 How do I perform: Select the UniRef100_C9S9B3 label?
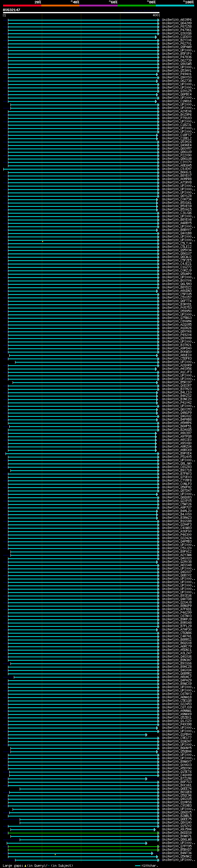[x=176, y=806]
